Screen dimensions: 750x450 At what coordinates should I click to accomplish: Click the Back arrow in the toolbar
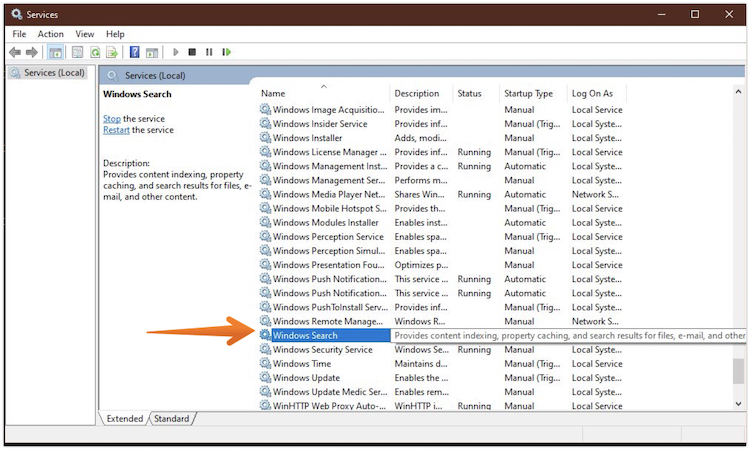(x=15, y=52)
